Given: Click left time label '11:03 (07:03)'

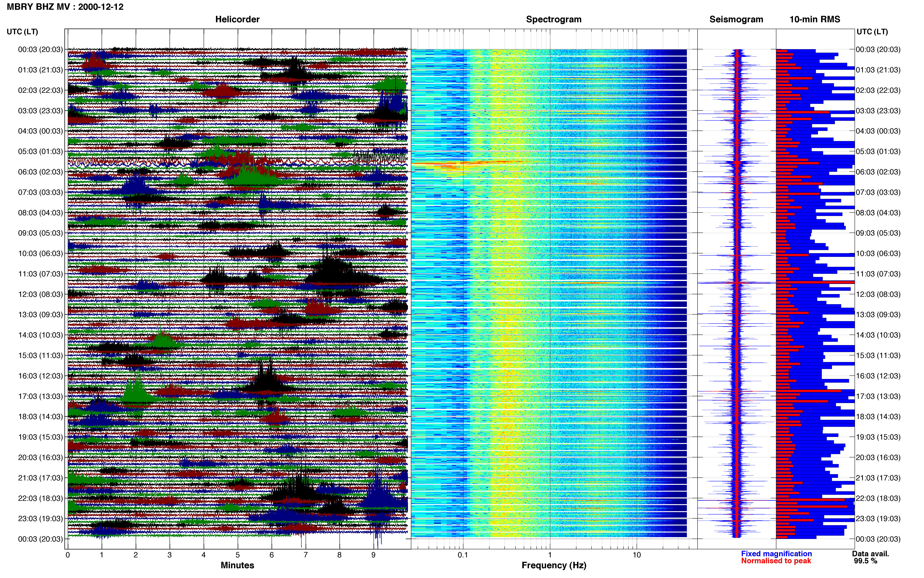Looking at the screenshot, I should 41,274.
